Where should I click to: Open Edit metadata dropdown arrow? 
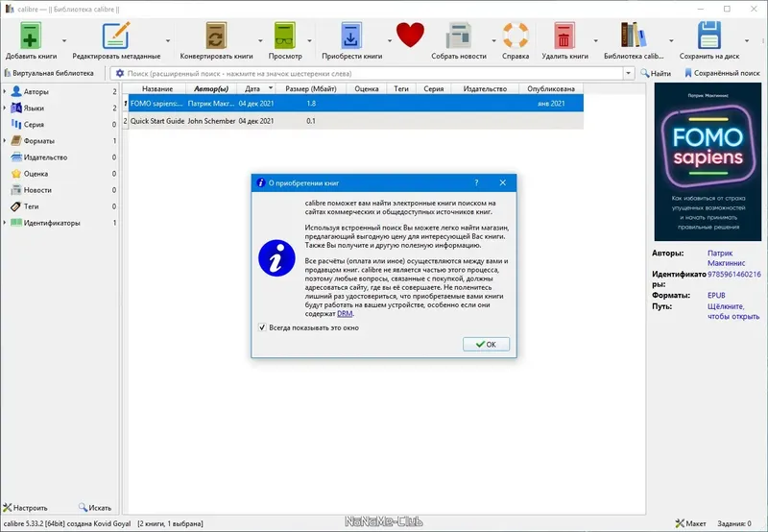pos(168,40)
